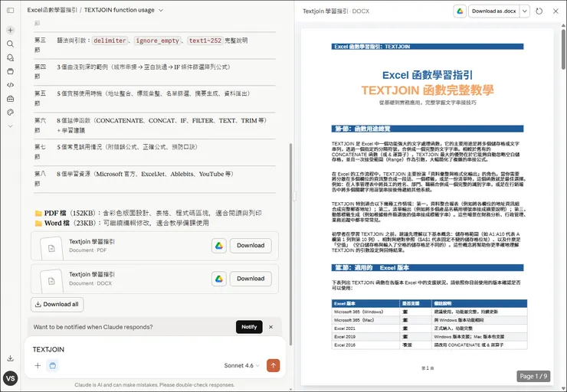
Task: Click the Notify button
Action: click(249, 327)
